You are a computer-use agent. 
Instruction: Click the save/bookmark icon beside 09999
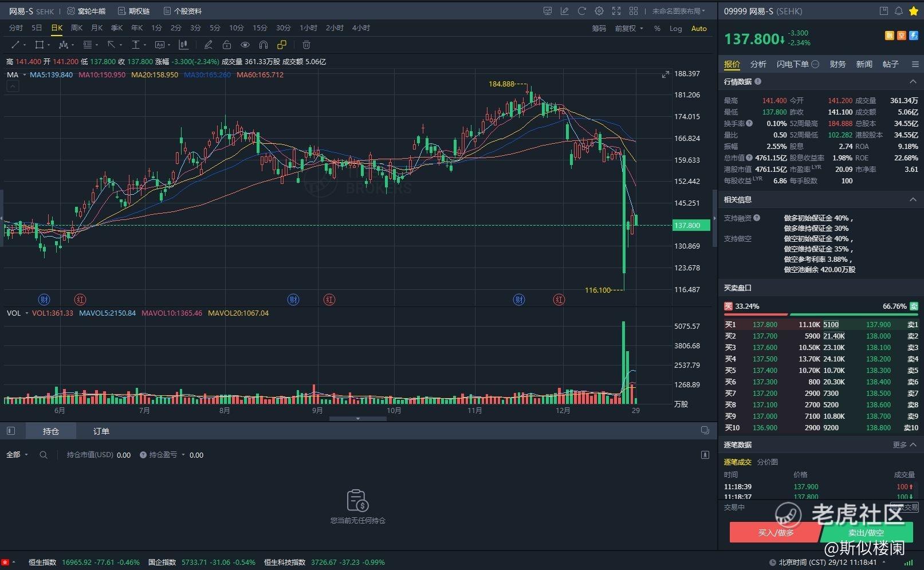[x=884, y=11]
